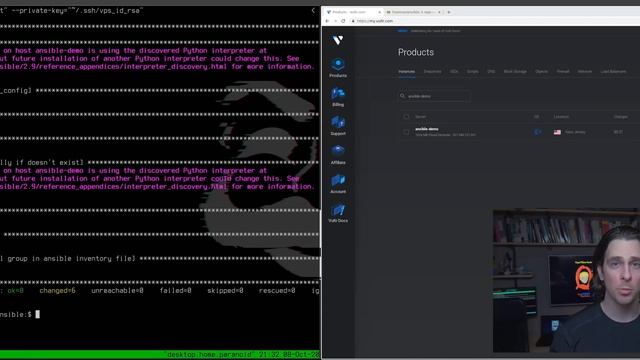Click the search magnifier icon
Image resolution: width=640 pixels, height=360 pixels.
tap(402, 96)
